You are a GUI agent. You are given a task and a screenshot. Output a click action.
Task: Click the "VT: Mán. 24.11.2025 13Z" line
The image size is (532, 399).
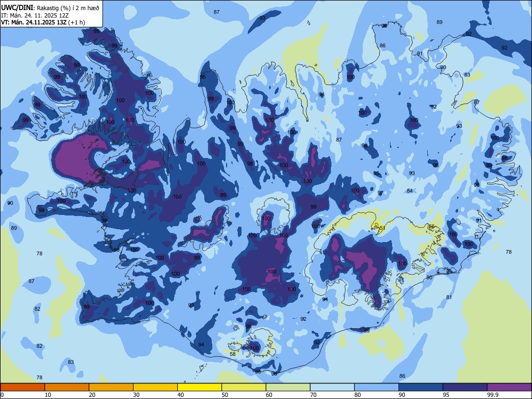pos(34,22)
